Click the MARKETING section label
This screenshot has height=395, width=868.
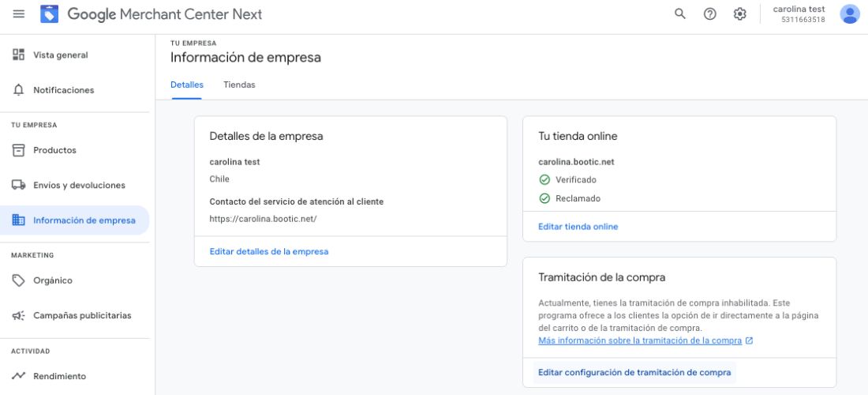coord(32,255)
